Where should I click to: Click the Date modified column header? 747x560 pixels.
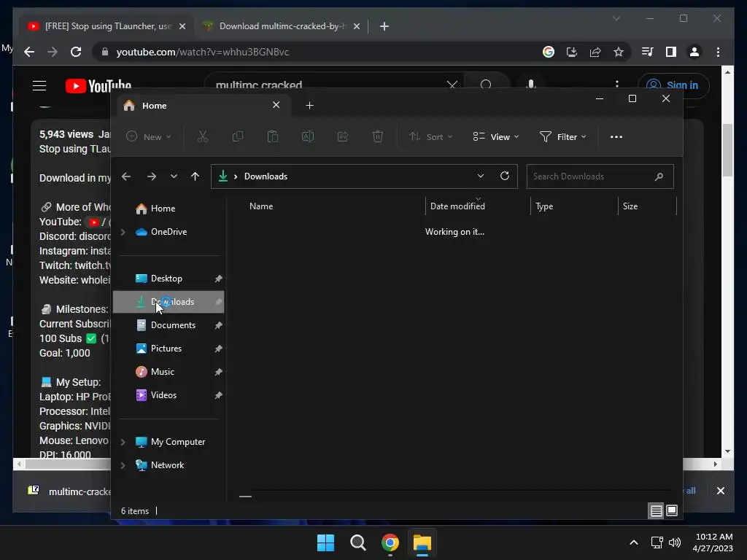point(457,206)
